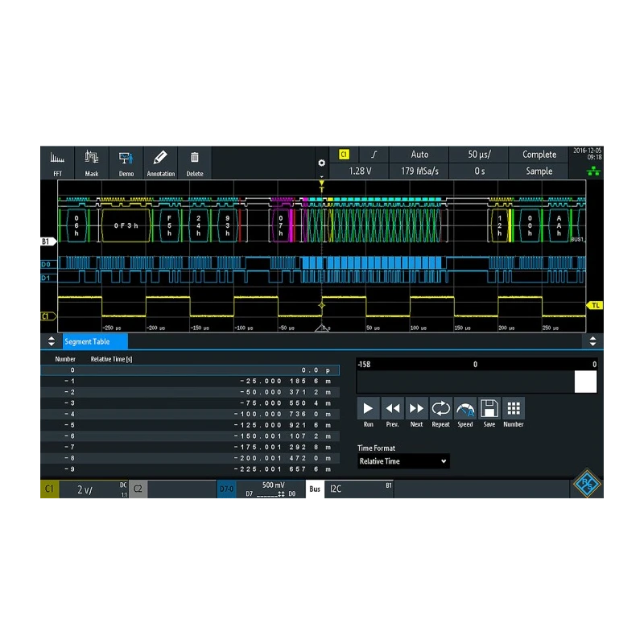Click the Number column header
Viewport: 644px width, 644px height.
click(x=65, y=359)
